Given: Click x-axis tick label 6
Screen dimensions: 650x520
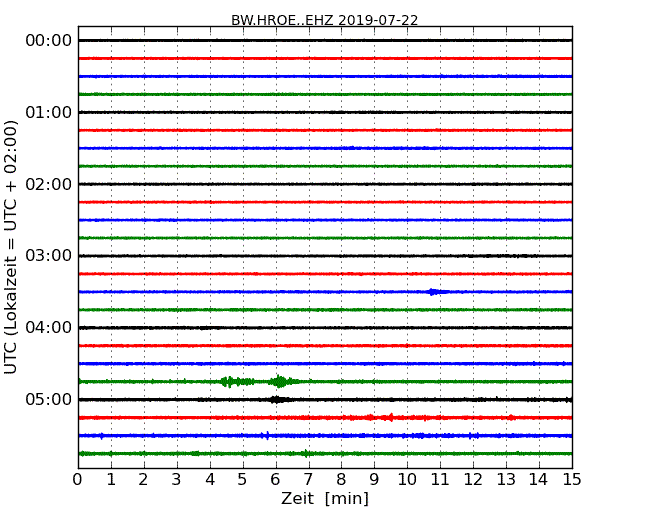Looking at the screenshot, I should click(x=275, y=480).
